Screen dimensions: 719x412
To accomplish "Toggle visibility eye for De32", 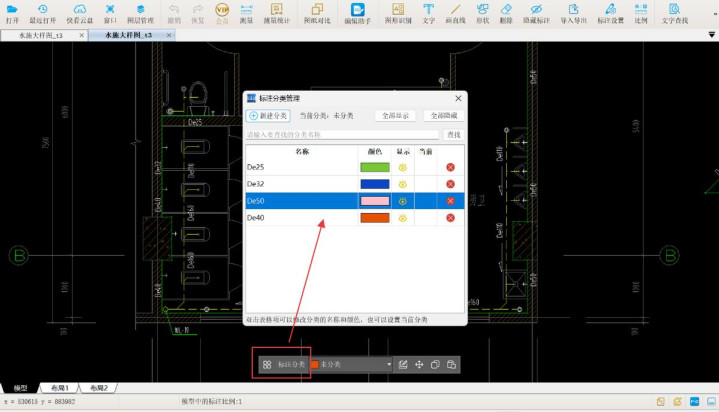I will click(403, 184).
